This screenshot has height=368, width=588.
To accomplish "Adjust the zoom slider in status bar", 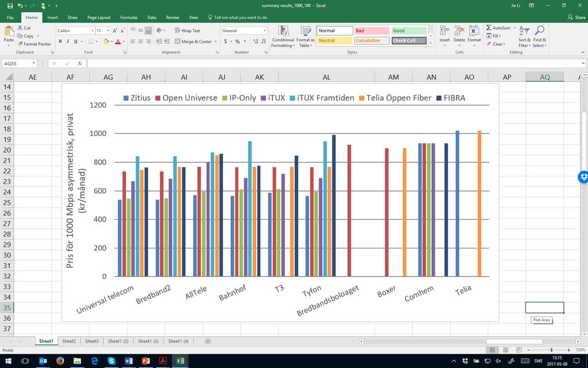I will [x=551, y=350].
